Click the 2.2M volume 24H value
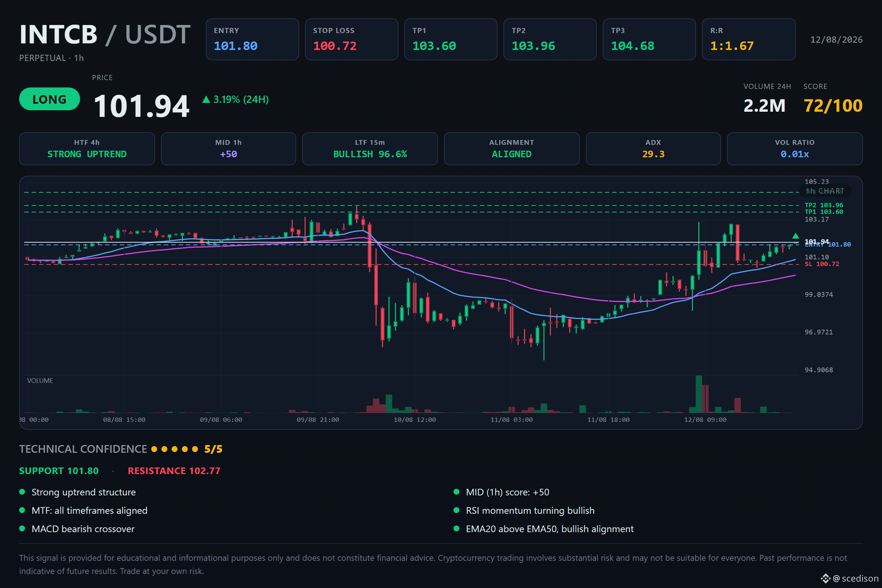The image size is (882, 588). (x=764, y=106)
